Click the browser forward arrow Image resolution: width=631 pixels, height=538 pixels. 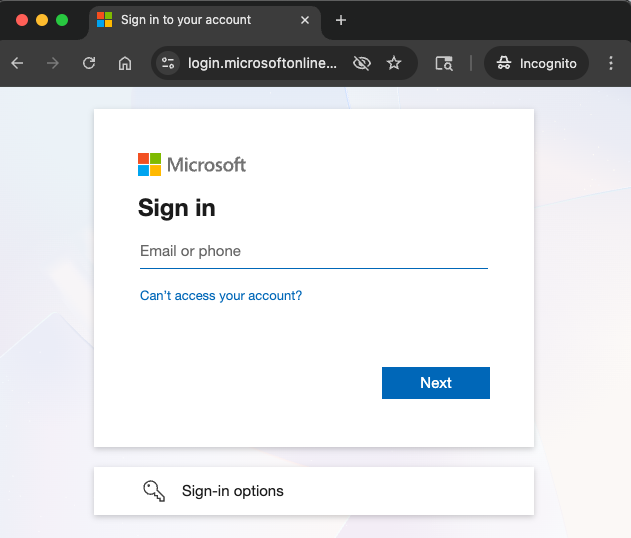click(x=53, y=63)
